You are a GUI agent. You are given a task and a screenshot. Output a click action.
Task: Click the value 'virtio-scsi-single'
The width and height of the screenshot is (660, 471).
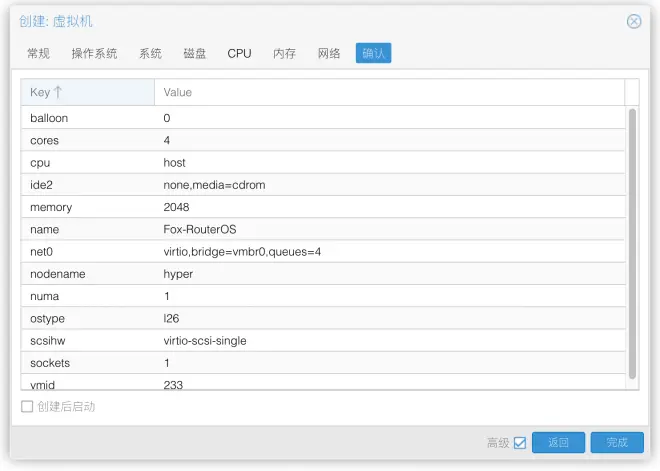205,341
